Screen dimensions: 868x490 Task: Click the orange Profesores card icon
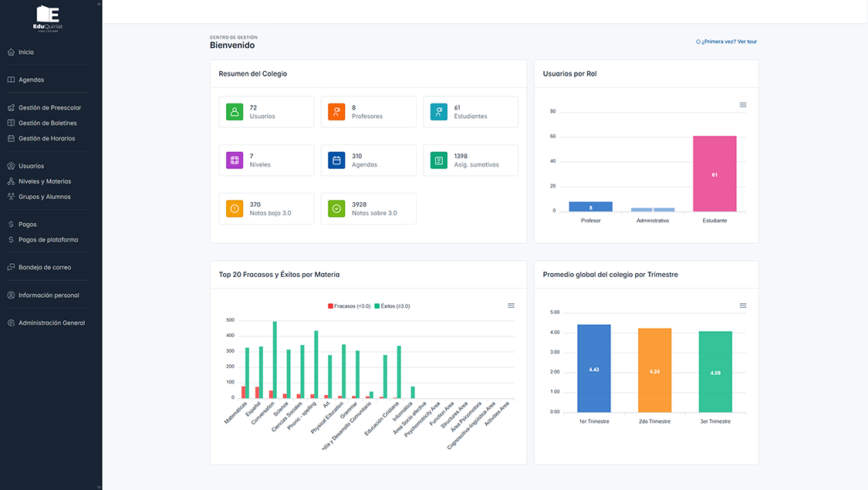336,112
